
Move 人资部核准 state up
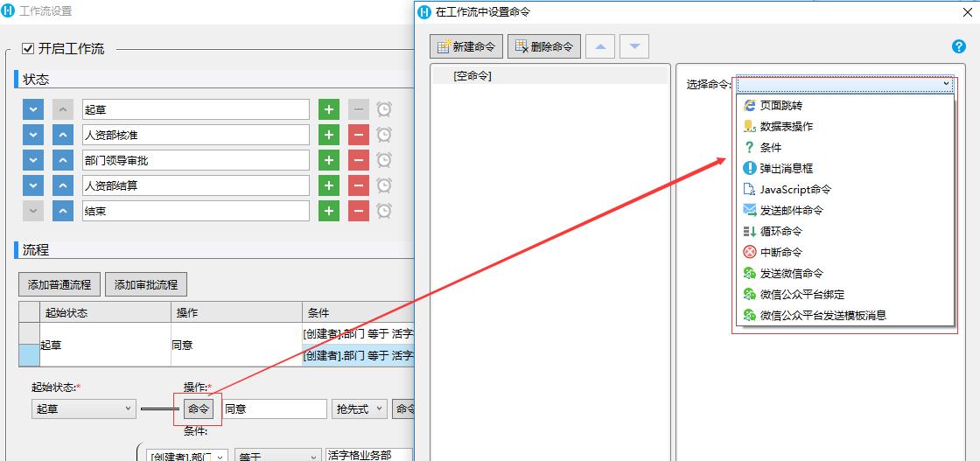point(62,135)
